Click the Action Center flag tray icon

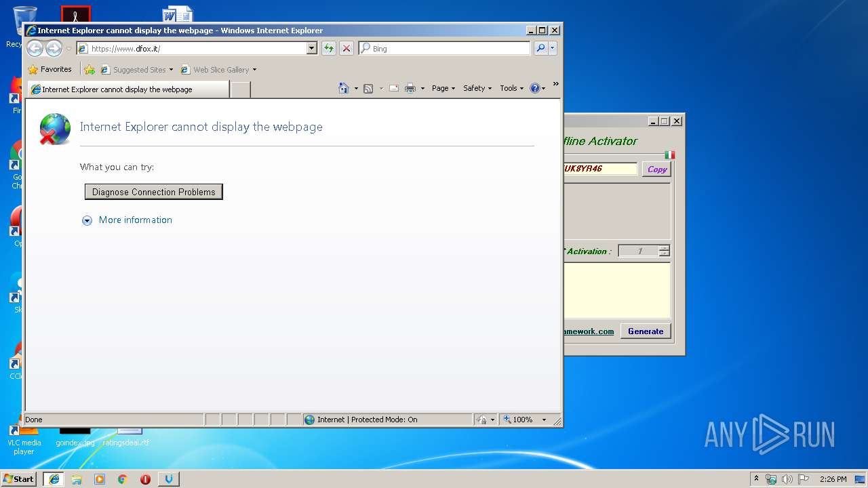804,479
